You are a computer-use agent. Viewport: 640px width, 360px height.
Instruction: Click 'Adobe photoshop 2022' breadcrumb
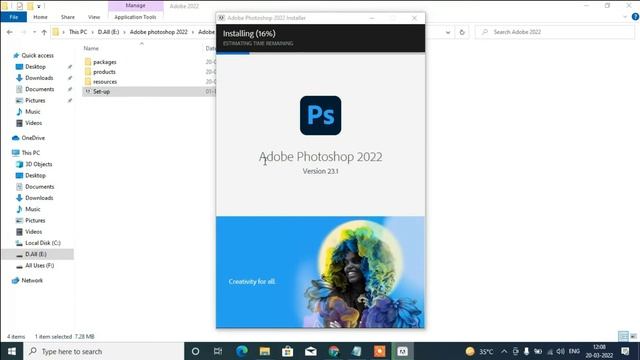(x=158, y=32)
